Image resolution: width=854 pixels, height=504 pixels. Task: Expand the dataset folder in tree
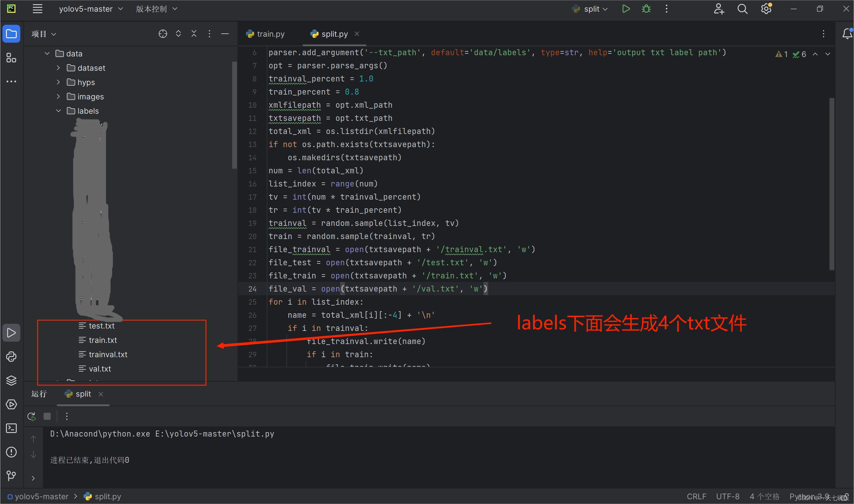click(58, 68)
